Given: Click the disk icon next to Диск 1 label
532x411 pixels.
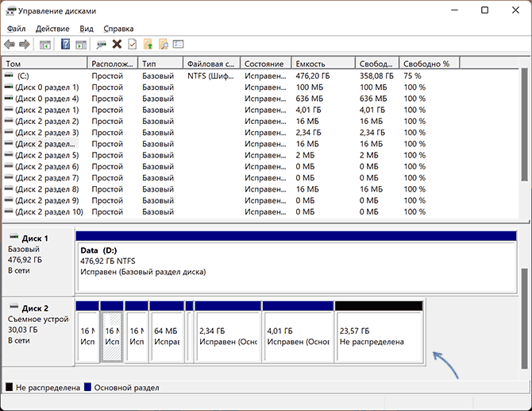Looking at the screenshot, I should click(x=14, y=237).
